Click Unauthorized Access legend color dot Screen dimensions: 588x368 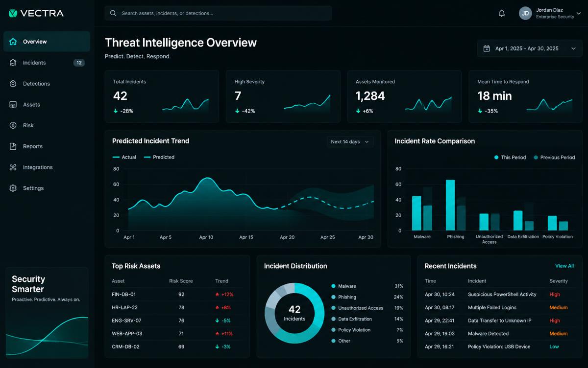(x=333, y=308)
